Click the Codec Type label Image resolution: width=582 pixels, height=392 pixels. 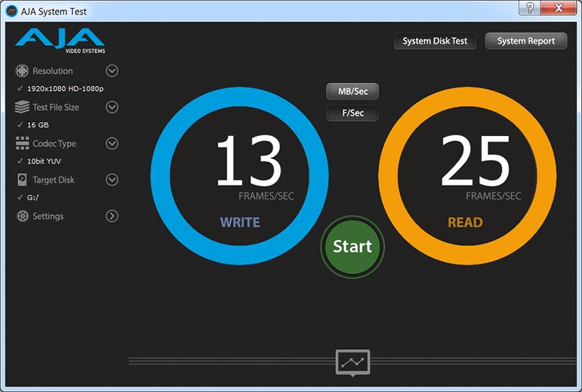tap(54, 143)
